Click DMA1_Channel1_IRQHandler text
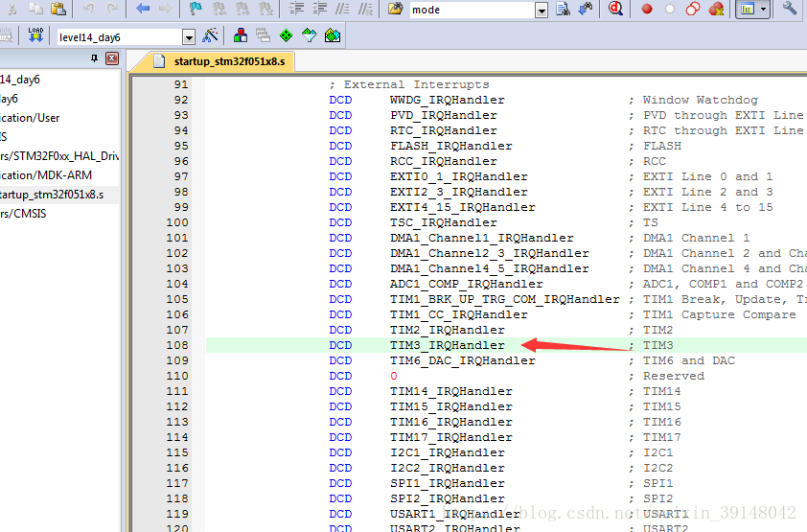The image size is (807, 532). coord(481,239)
